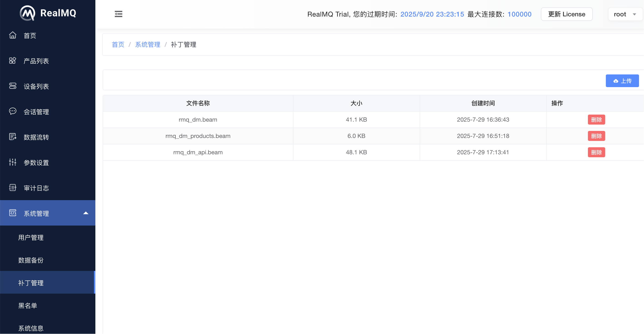644x334 pixels.
Task: Click the 创建时间 column header
Action: coord(483,103)
